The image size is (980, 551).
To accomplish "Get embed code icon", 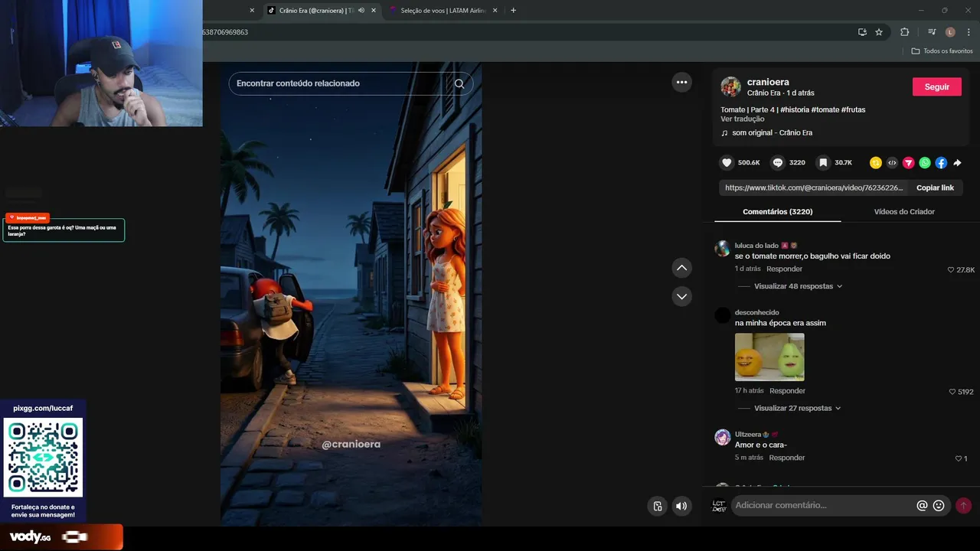I will [892, 163].
